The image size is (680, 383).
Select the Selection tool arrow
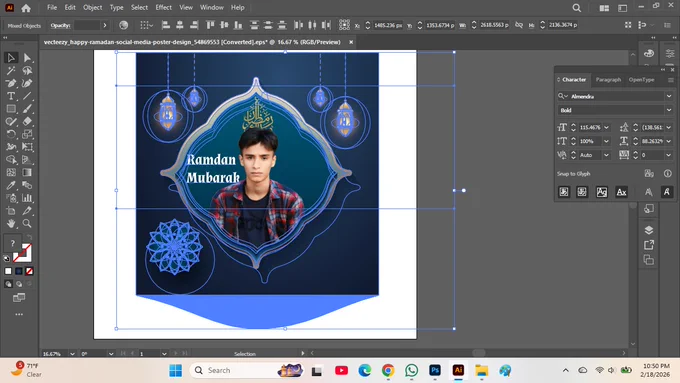11,58
